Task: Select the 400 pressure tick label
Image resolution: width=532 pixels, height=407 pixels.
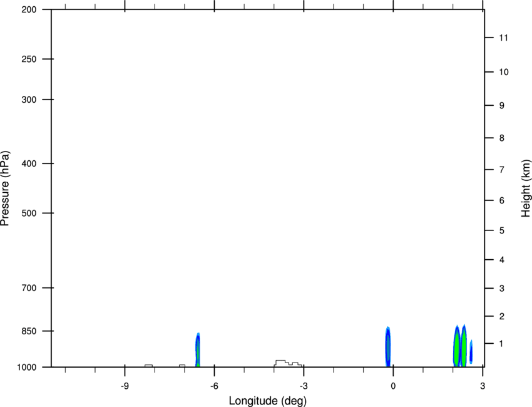Action: pyautogui.click(x=29, y=163)
